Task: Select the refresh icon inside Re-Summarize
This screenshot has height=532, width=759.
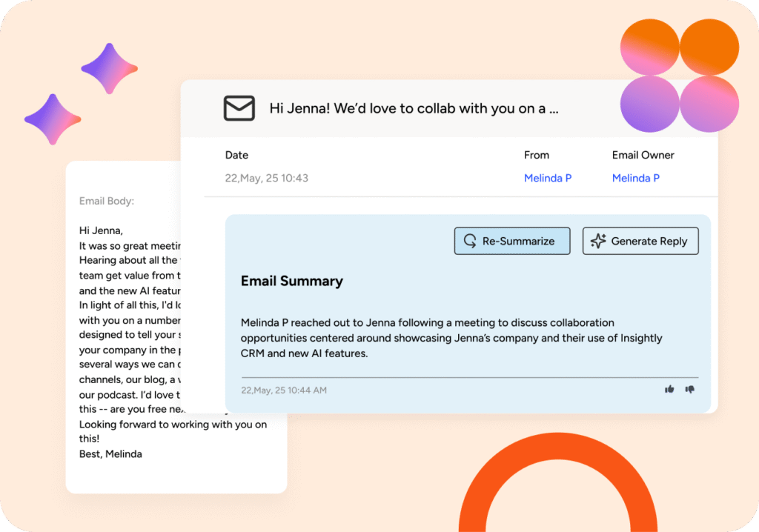Action: point(470,241)
